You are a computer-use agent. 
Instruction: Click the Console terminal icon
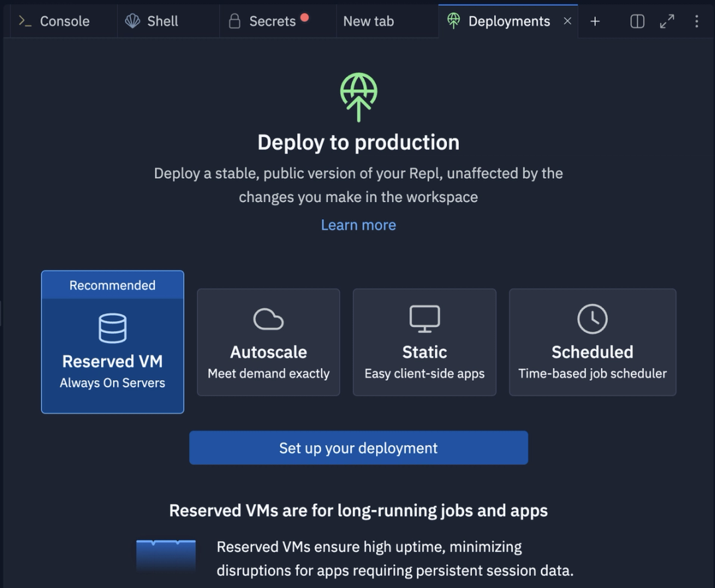24,21
